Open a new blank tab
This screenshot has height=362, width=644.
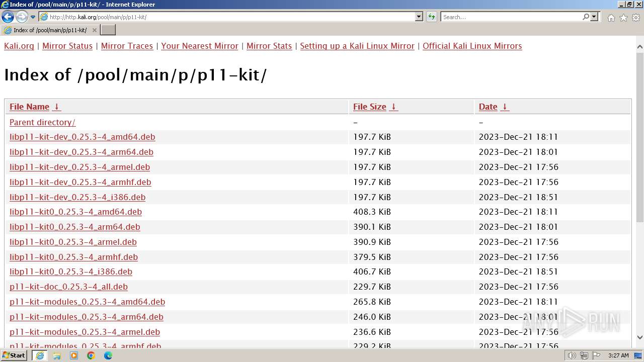(108, 30)
